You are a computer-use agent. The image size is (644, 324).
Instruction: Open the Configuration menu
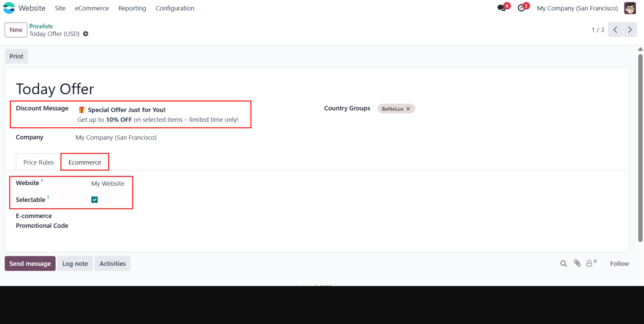point(175,8)
